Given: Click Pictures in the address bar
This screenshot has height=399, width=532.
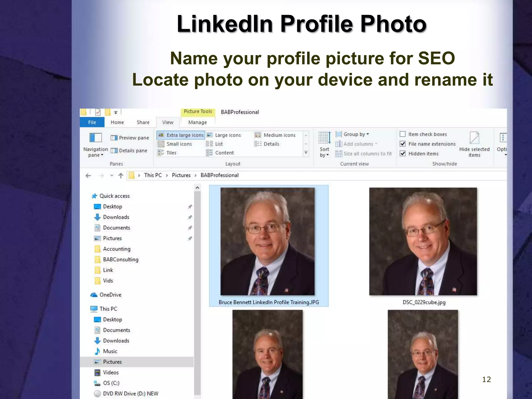Looking at the screenshot, I should [x=181, y=175].
